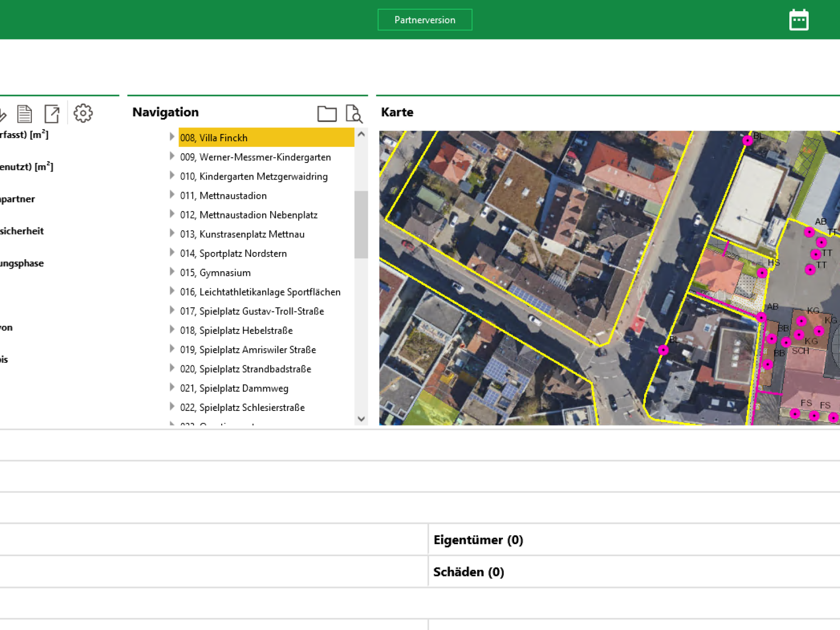Open Eigentümer (0) section
This screenshot has width=840, height=630.
[x=478, y=540]
